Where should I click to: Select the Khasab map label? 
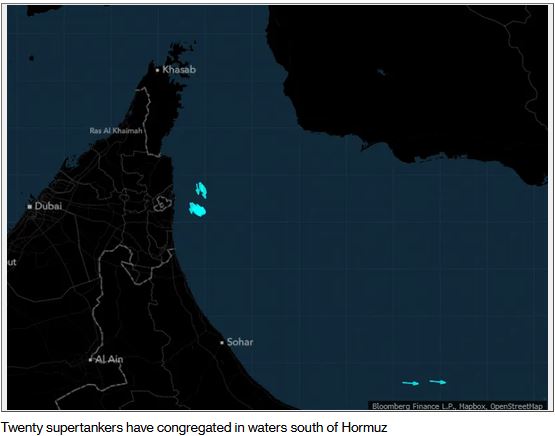tap(179, 70)
